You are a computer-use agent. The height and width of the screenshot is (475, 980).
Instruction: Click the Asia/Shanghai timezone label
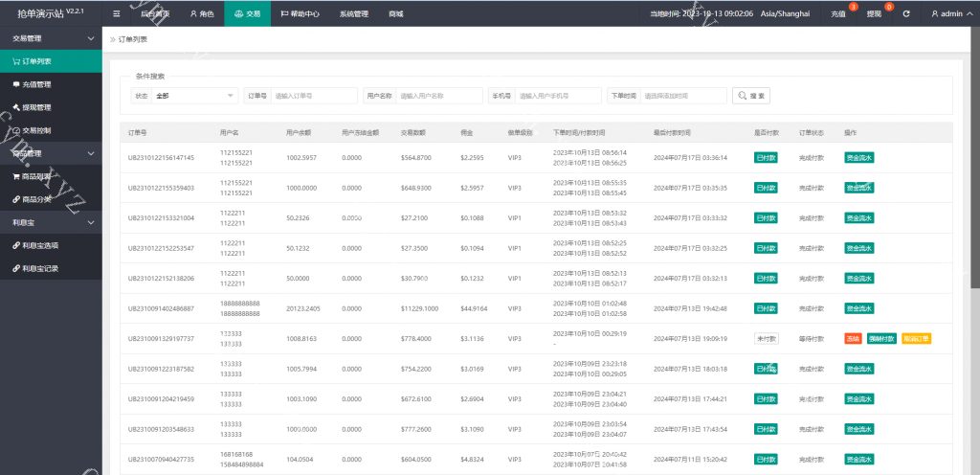pos(785,13)
